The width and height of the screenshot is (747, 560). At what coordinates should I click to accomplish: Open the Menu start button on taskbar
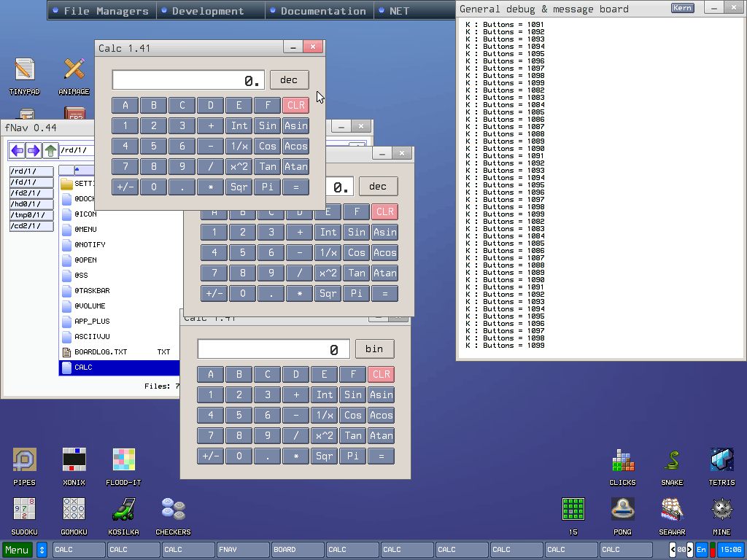click(18, 550)
